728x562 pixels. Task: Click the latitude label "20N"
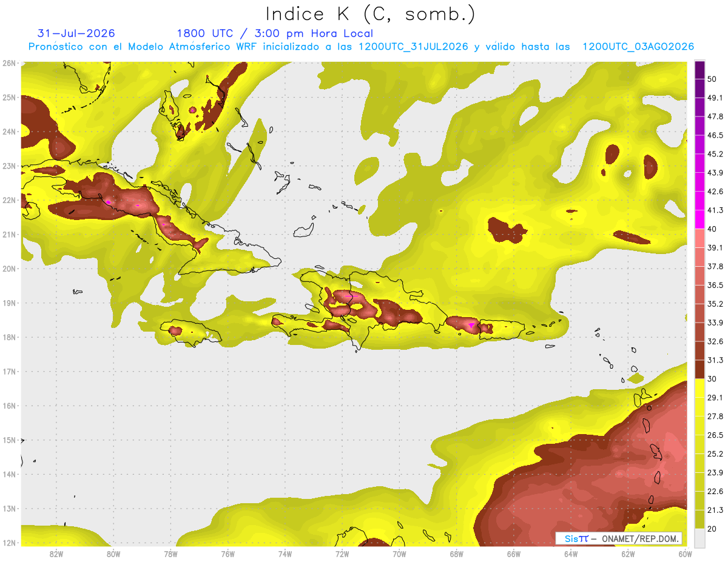pos(9,269)
